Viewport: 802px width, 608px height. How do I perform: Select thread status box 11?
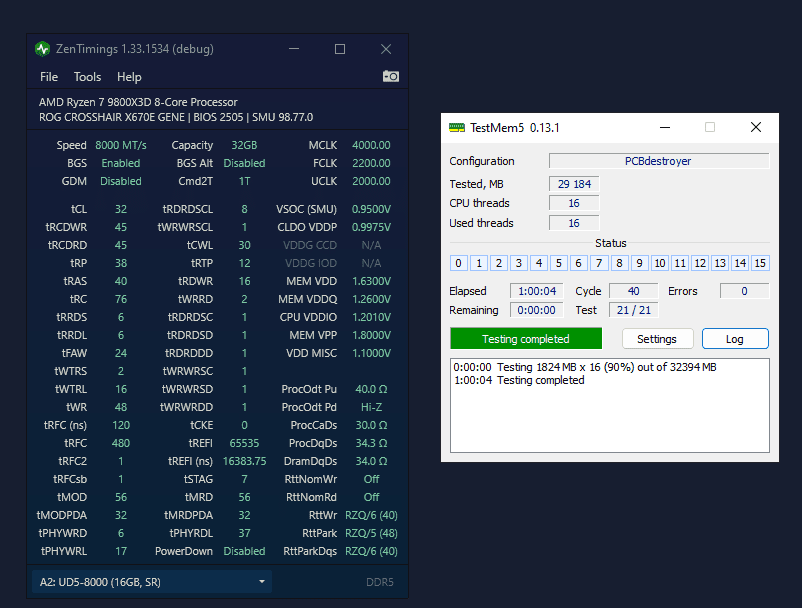(x=680, y=263)
